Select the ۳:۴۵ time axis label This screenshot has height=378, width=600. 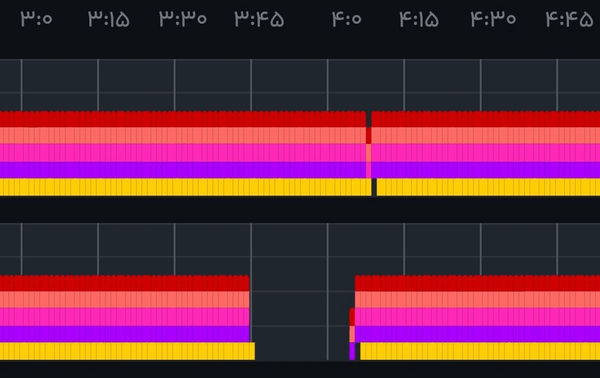pos(259,18)
